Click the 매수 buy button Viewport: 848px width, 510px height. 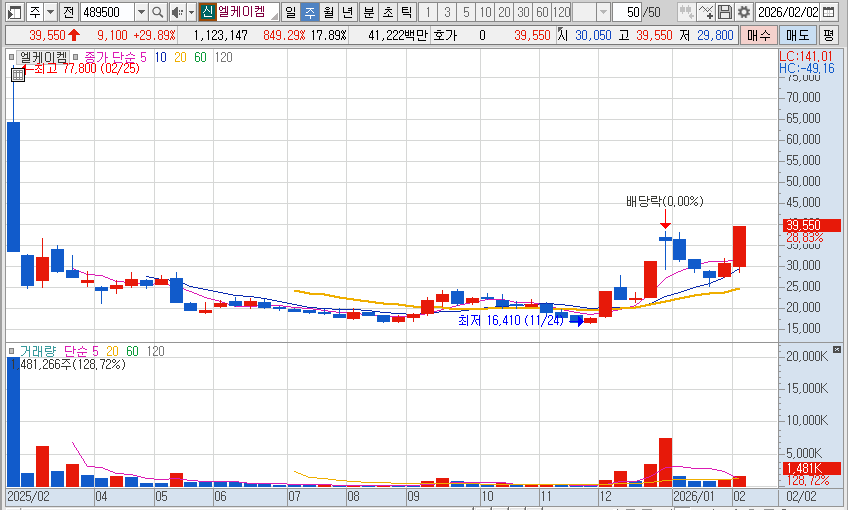[x=758, y=36]
